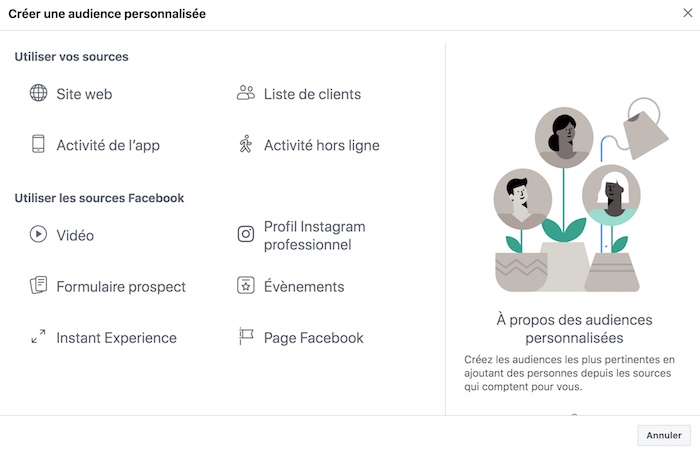This screenshot has width=700, height=449.
Task: Click the phone icon for Activité de l'app
Action: coord(38,144)
